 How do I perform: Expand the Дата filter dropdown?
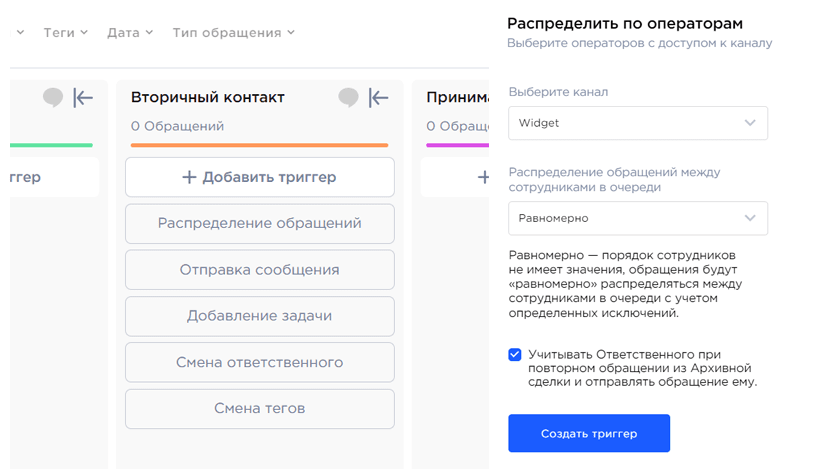130,32
